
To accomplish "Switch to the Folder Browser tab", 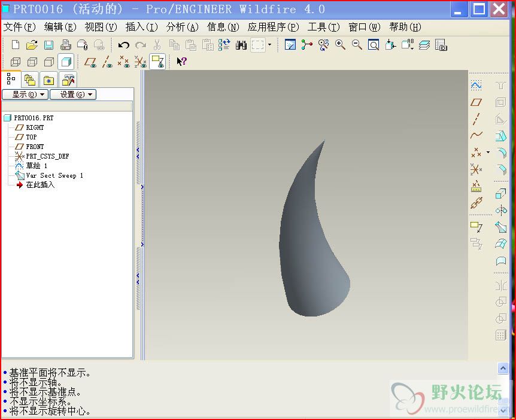I will [x=30, y=80].
